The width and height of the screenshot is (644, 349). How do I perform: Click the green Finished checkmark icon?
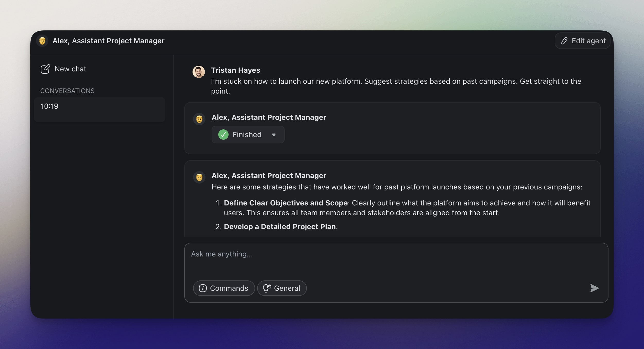tap(223, 135)
